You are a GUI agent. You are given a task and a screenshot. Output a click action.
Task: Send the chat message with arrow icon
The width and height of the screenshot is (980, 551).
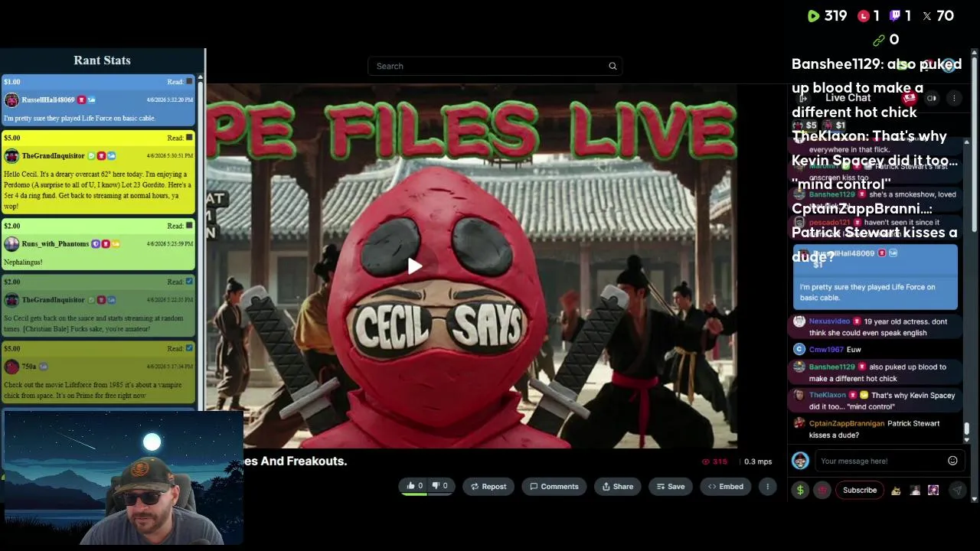click(x=957, y=491)
